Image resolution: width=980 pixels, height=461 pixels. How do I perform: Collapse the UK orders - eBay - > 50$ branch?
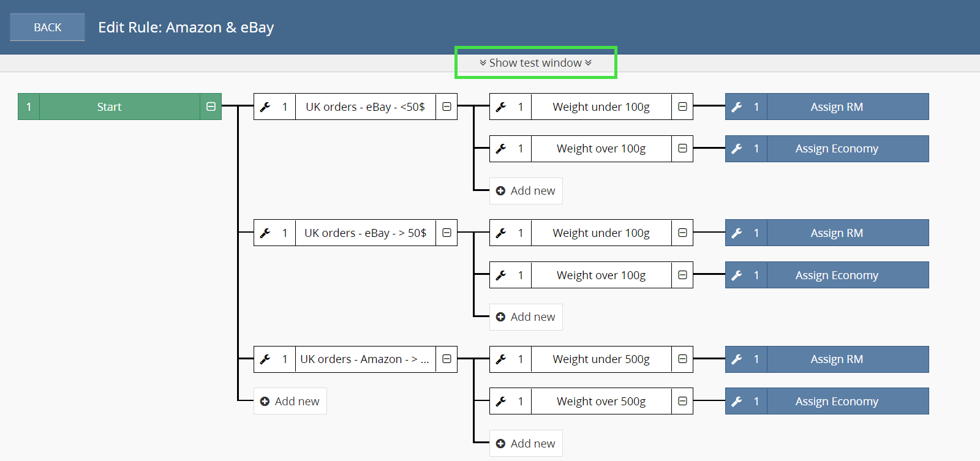tap(447, 233)
